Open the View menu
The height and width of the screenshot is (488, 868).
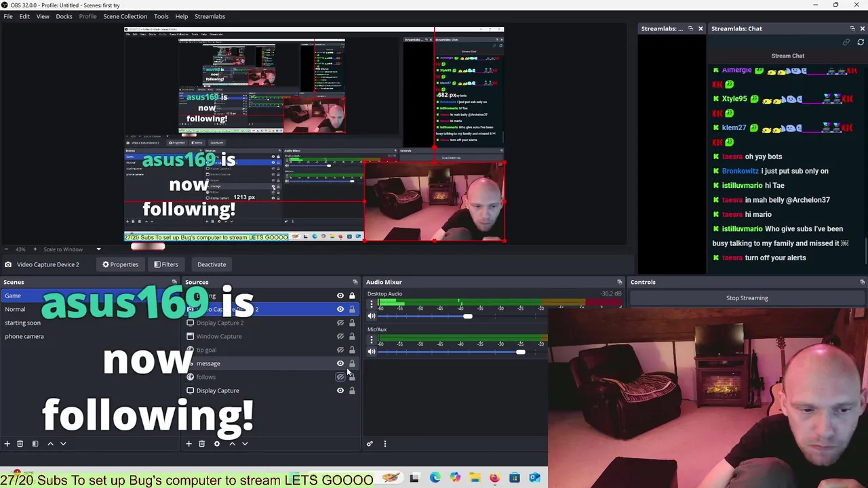[x=43, y=16]
